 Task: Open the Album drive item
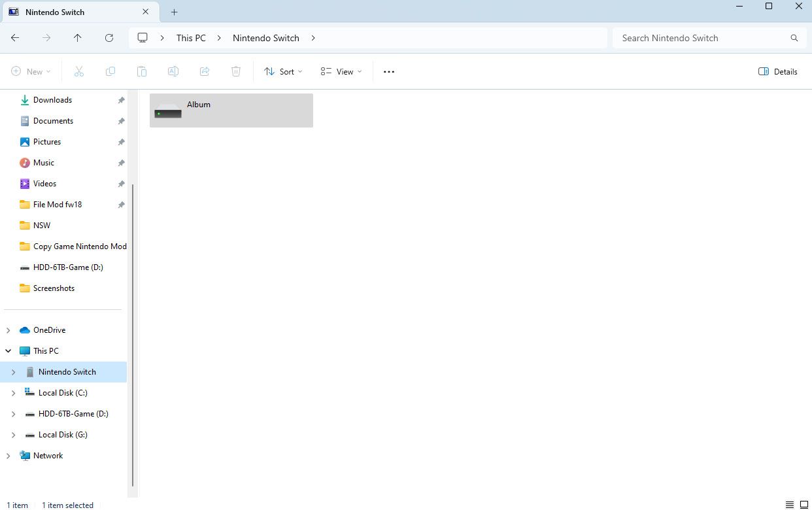231,110
